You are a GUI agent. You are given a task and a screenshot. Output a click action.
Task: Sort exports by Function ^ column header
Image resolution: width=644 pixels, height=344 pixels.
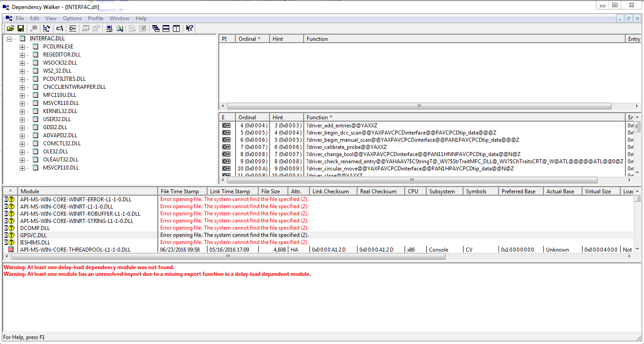click(x=464, y=118)
